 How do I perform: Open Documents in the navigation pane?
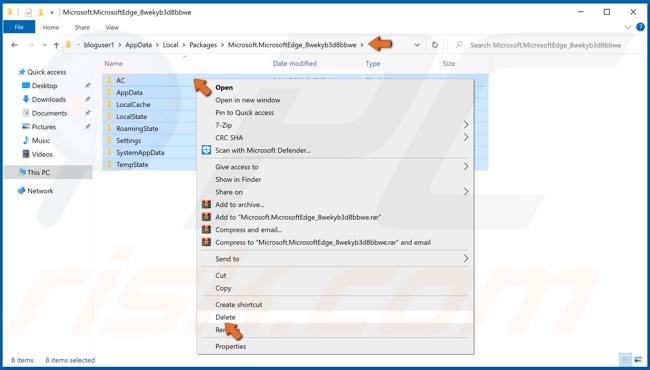[x=49, y=113]
